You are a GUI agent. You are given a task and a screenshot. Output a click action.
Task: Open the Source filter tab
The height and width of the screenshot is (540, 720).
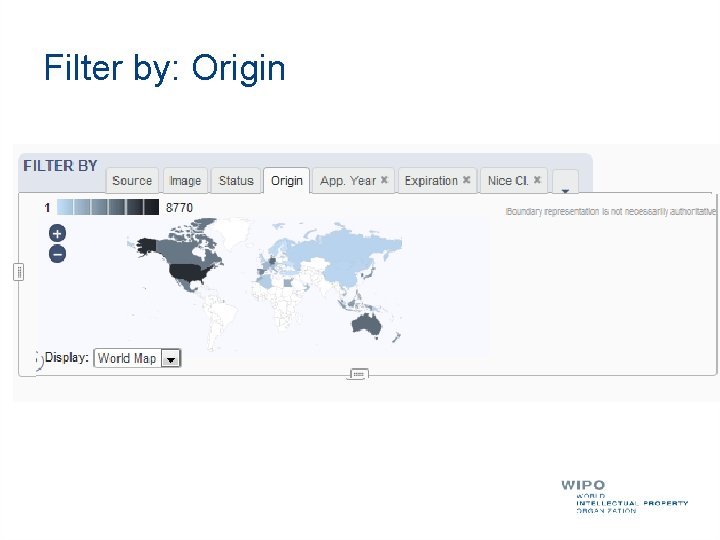click(132, 181)
